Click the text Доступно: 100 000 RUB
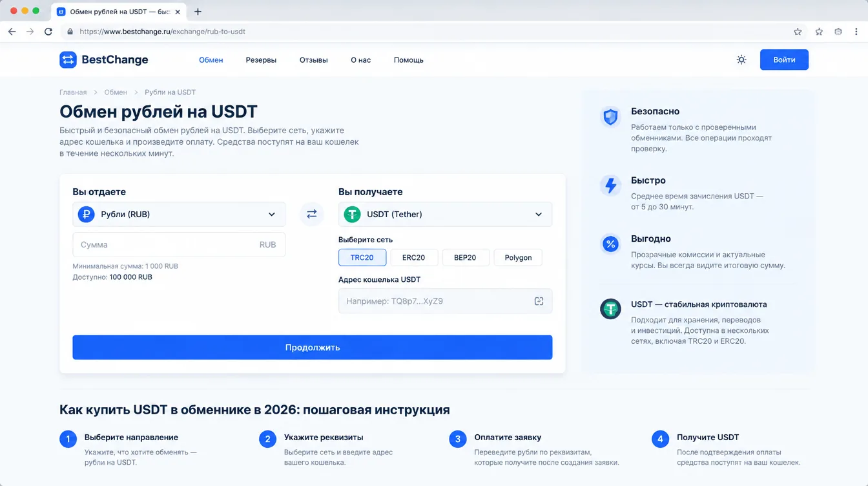 112,277
